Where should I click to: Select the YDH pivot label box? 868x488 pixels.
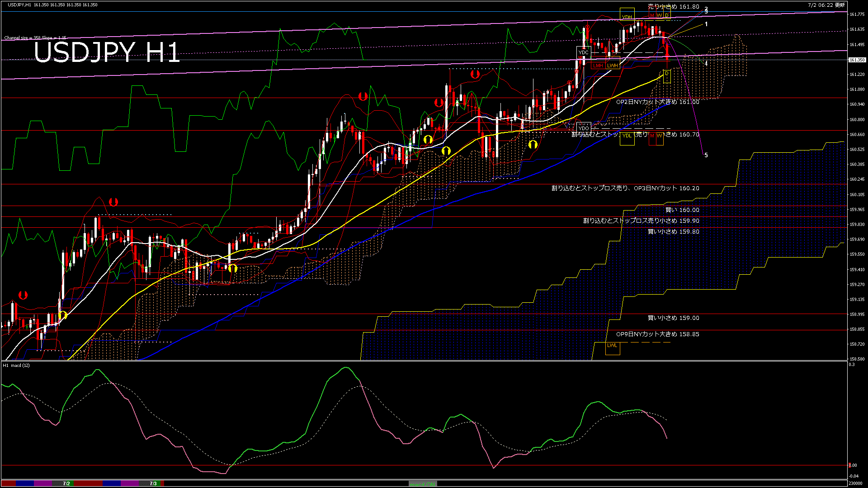[x=627, y=14]
